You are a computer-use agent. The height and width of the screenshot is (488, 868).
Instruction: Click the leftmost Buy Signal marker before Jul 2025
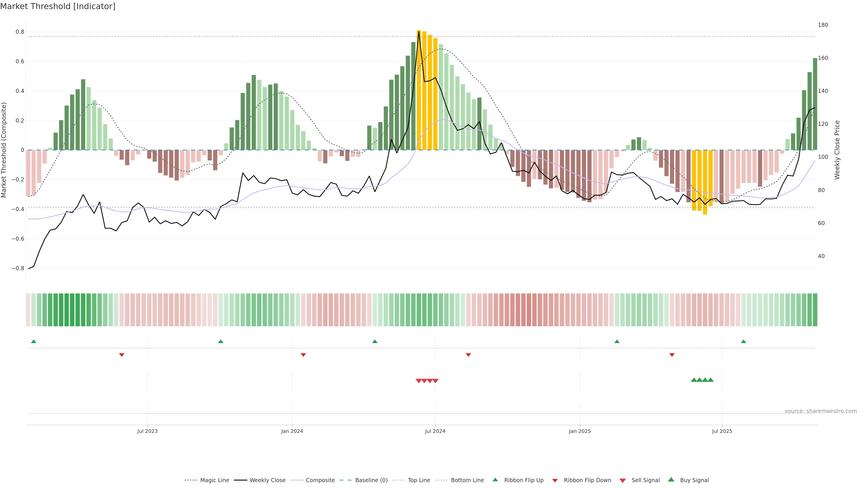click(694, 380)
